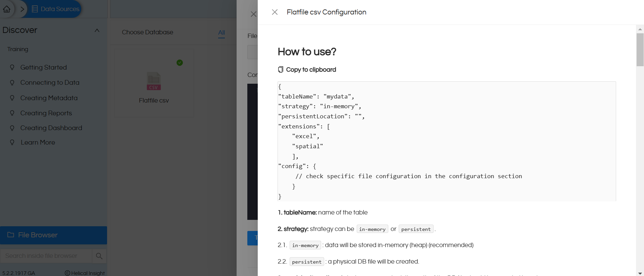644x276 pixels.
Task: Click the check specific file configuration comment
Action: click(409, 176)
